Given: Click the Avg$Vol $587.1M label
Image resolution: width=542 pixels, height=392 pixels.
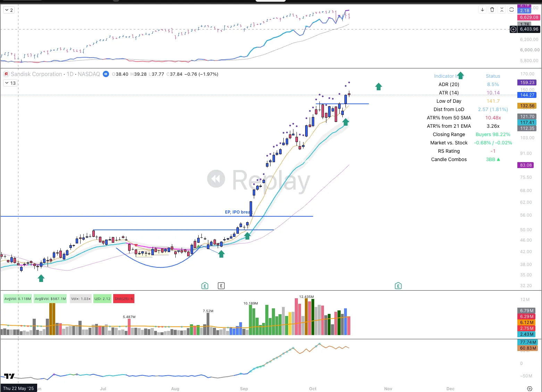Looking at the screenshot, I should tap(50, 299).
